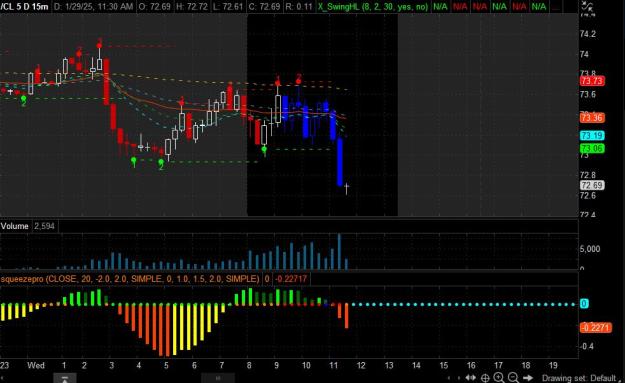Click the white 72.69 last price bubble

[x=592, y=185]
